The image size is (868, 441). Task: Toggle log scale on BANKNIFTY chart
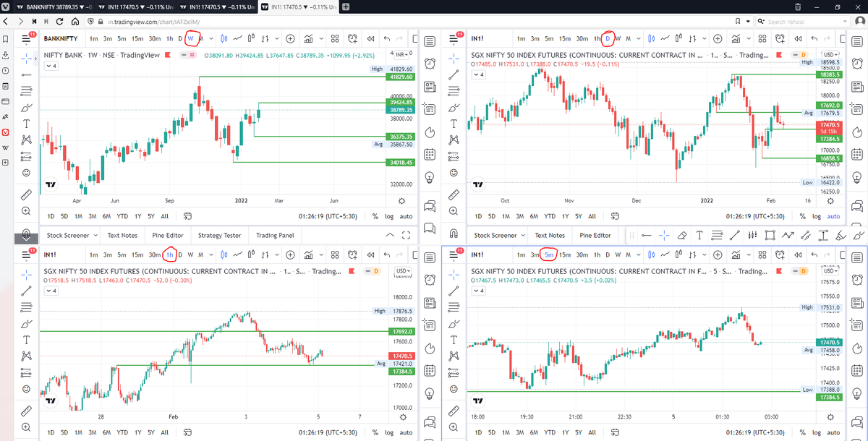click(389, 215)
